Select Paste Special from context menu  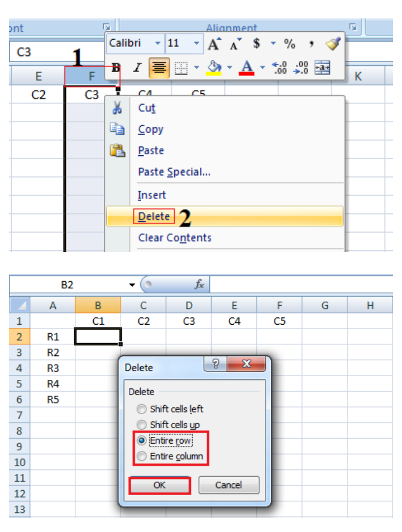click(174, 172)
